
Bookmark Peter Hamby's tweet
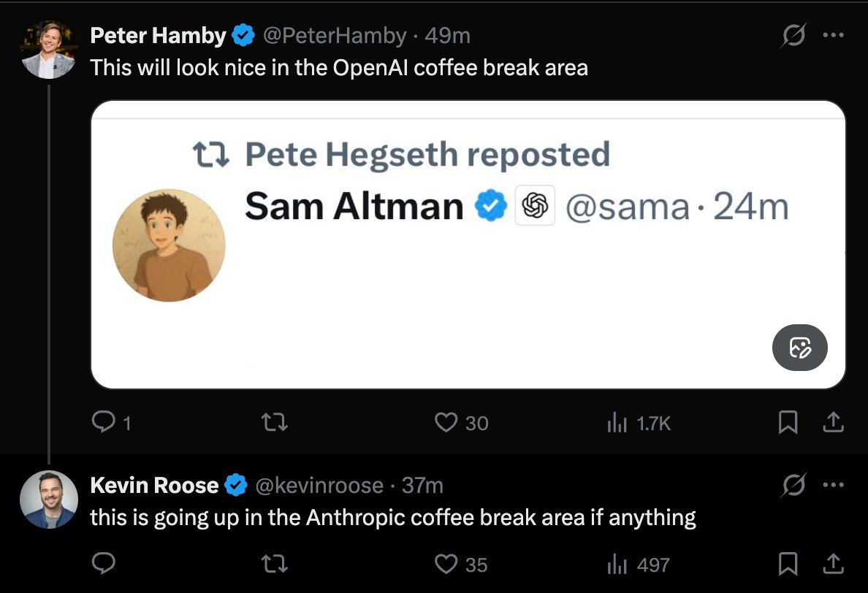tap(787, 422)
